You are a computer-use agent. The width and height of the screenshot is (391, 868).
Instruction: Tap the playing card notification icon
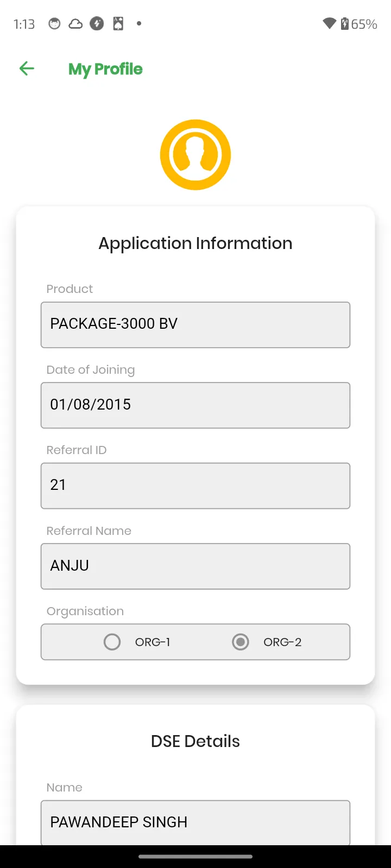point(118,23)
